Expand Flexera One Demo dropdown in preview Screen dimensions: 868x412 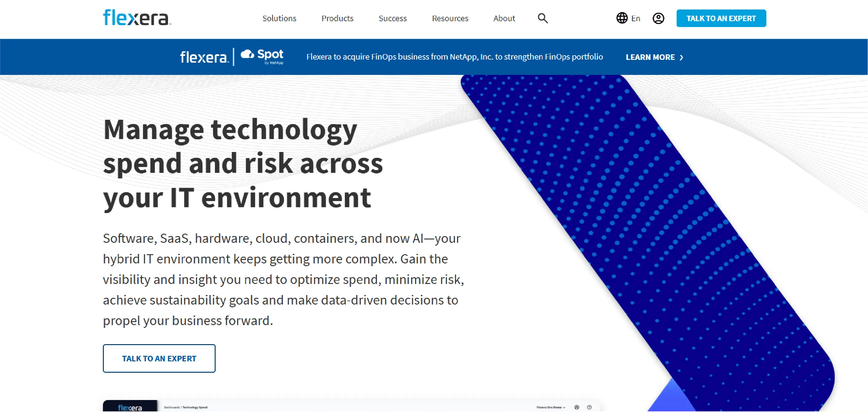[551, 407]
